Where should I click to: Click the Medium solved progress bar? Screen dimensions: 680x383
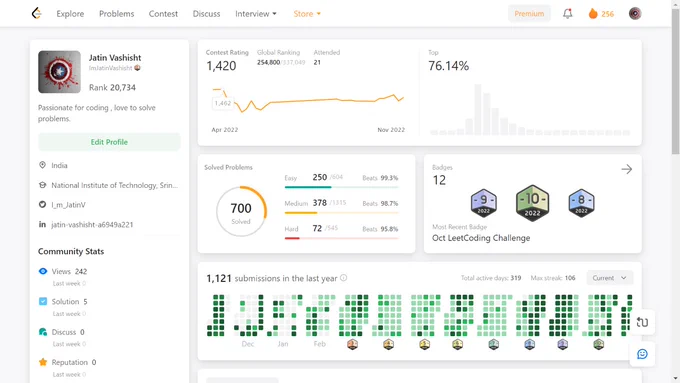(341, 213)
